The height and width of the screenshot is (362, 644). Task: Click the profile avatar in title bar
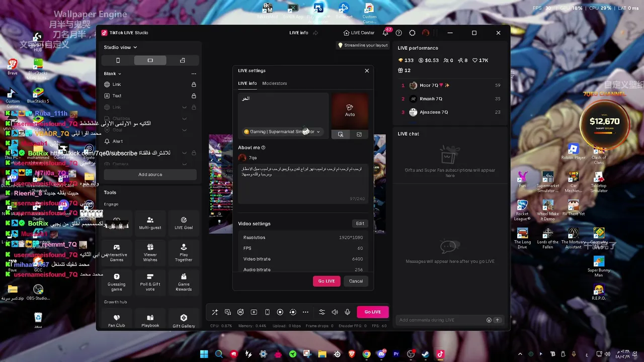[426, 33]
